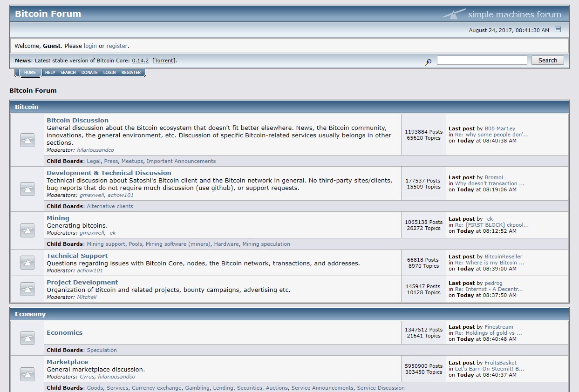579x392 pixels.
Task: Click the Marketplace board status icon
Action: [27, 374]
